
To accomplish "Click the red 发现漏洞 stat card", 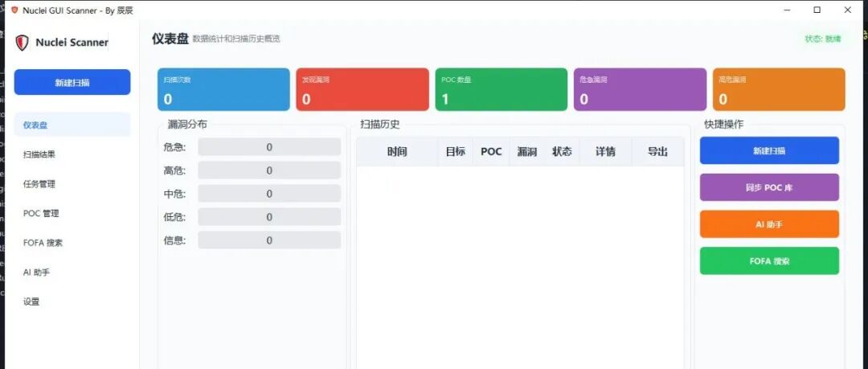I will (x=362, y=90).
